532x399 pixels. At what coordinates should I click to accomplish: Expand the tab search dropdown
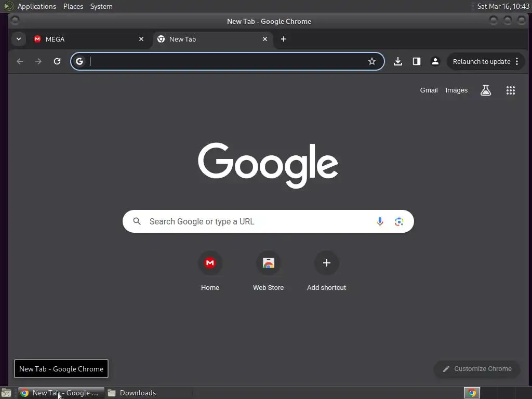pos(19,39)
